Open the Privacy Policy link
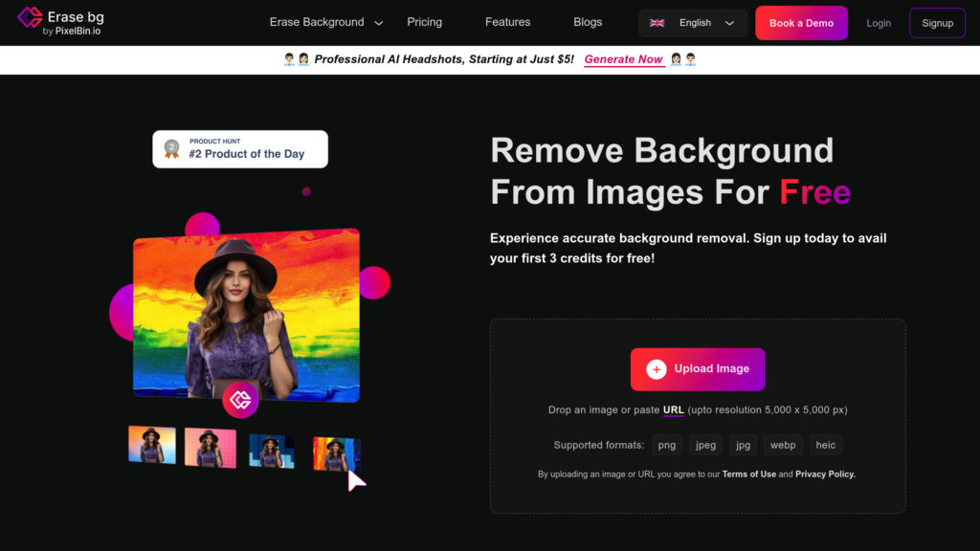This screenshot has height=551, width=980. click(x=825, y=474)
